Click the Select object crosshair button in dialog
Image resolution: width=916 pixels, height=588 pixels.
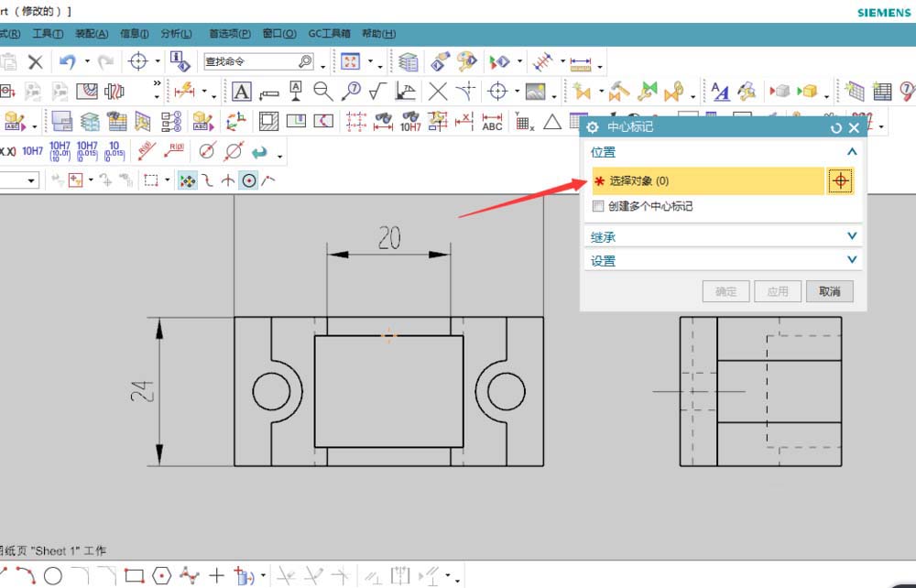[x=840, y=181]
